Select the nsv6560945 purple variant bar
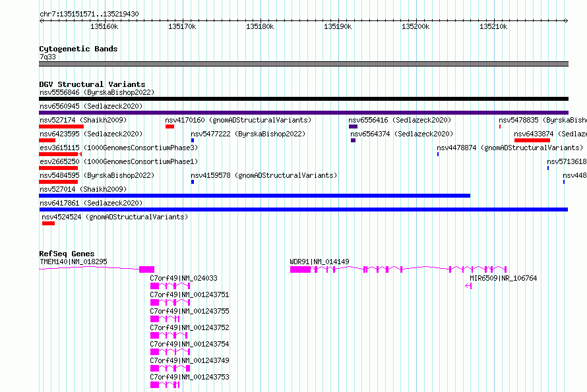The width and height of the screenshot is (587, 392). [x=303, y=113]
